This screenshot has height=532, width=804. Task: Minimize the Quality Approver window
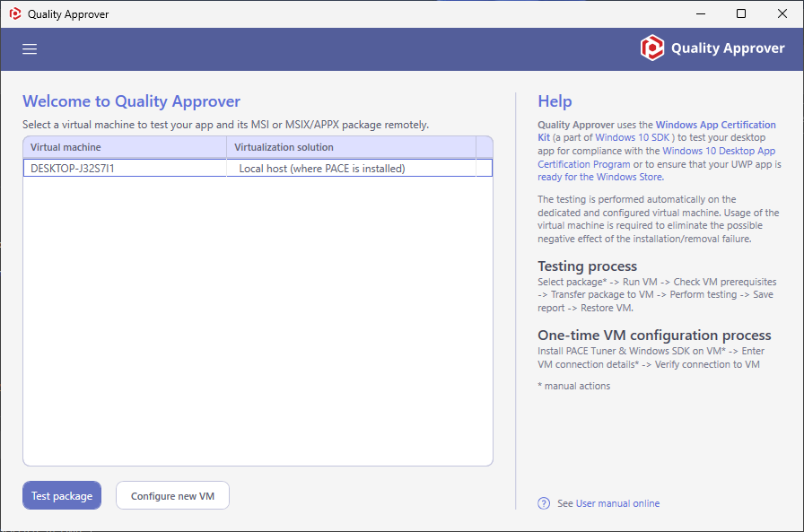coord(701,13)
